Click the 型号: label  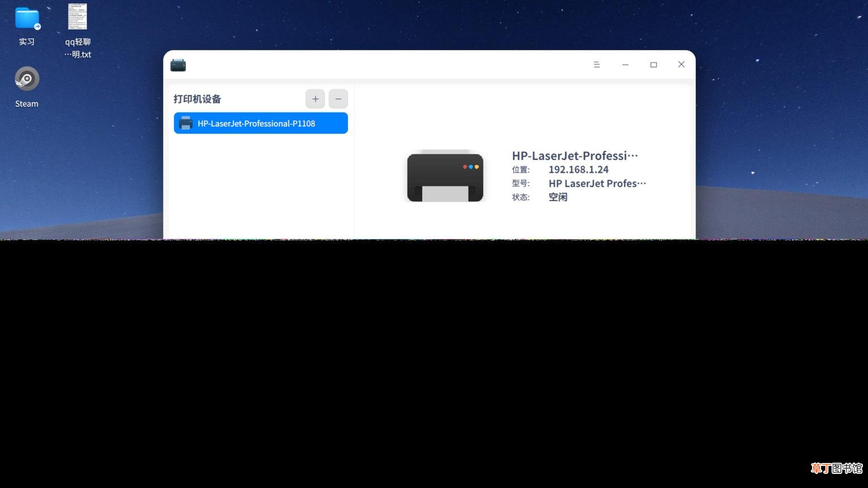click(x=521, y=183)
